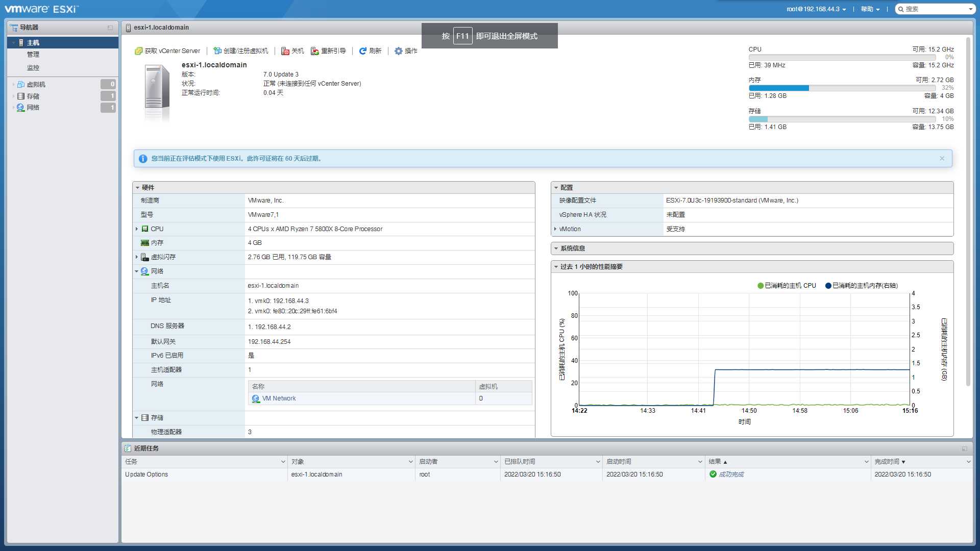Sort tasks by 对象 column
980x551 pixels.
352,462
